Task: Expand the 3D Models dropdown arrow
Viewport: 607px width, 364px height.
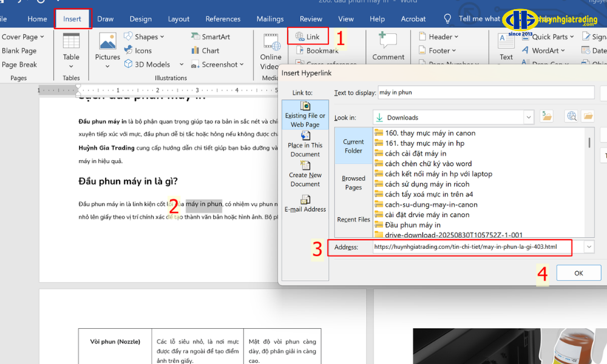Action: [x=181, y=64]
